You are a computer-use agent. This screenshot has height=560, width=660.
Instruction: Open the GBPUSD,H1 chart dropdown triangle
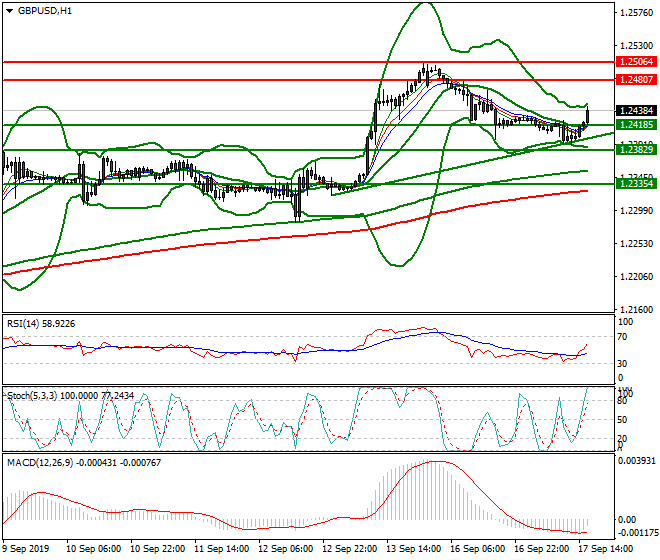(10, 11)
